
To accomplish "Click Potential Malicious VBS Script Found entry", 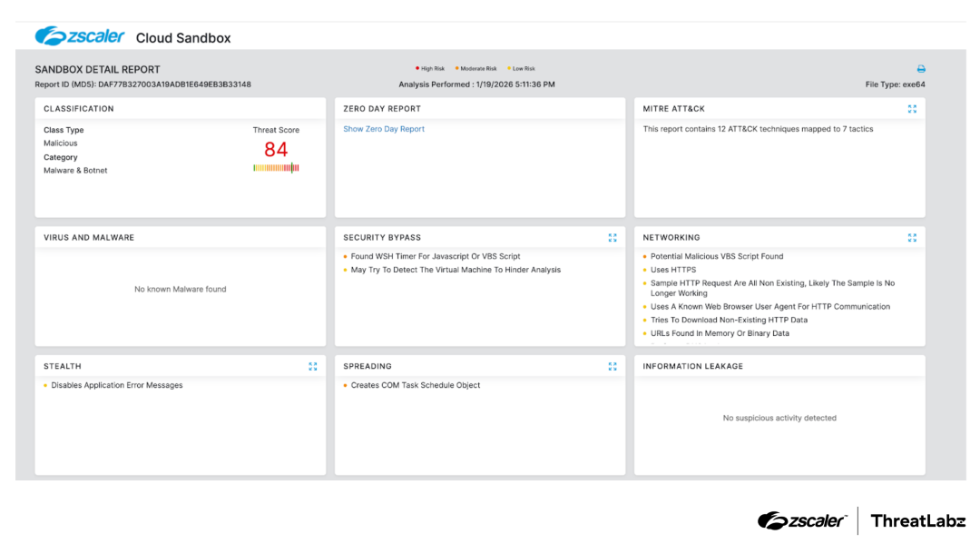I will 716,257.
